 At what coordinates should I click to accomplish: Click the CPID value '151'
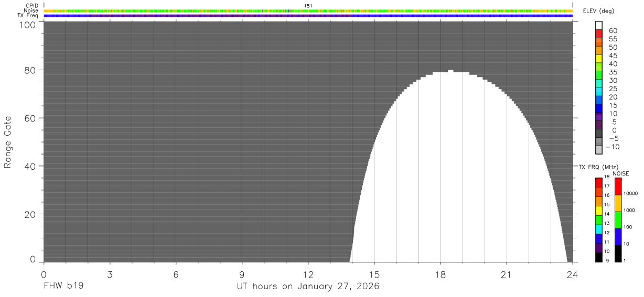(308, 6)
